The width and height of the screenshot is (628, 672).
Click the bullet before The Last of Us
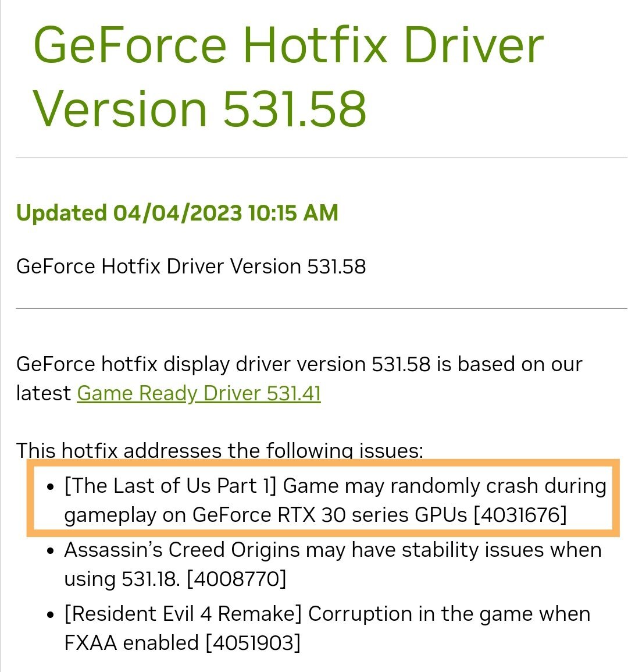(51, 487)
